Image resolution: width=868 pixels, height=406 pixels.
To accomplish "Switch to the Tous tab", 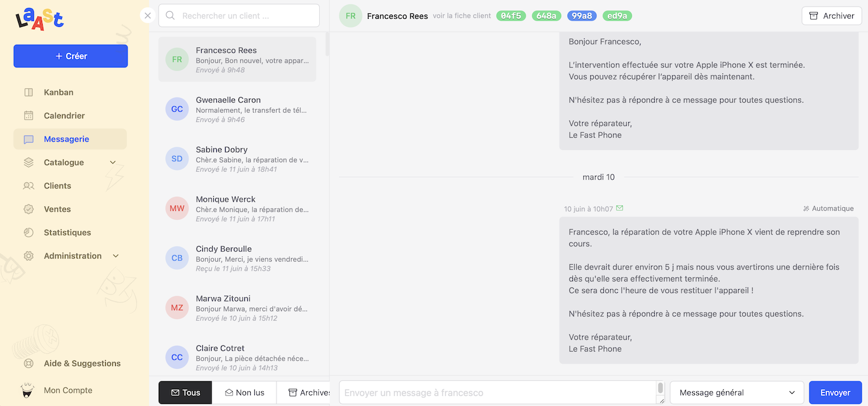I will [x=185, y=393].
